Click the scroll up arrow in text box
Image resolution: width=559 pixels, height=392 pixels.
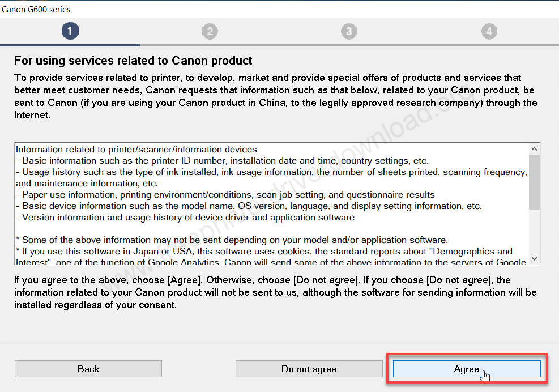point(534,149)
